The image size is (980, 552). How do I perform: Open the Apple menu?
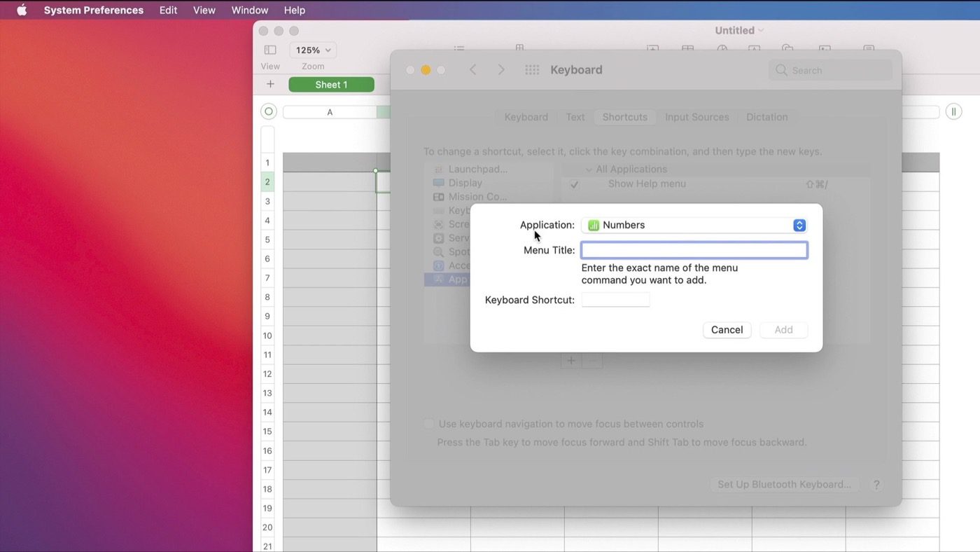[22, 11]
